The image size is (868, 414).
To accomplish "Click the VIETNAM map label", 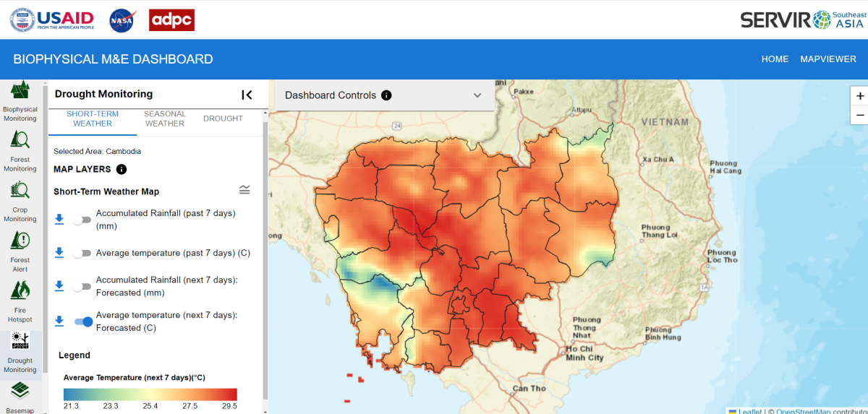I will (665, 122).
